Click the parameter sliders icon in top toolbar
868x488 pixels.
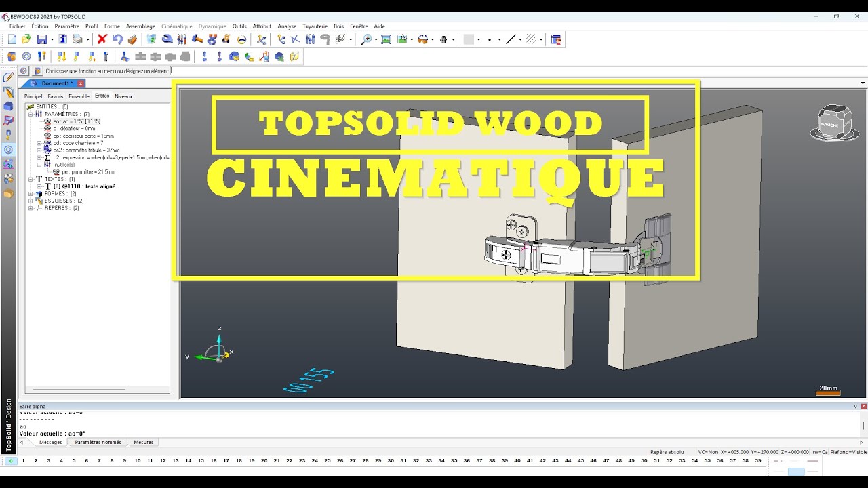coord(182,39)
